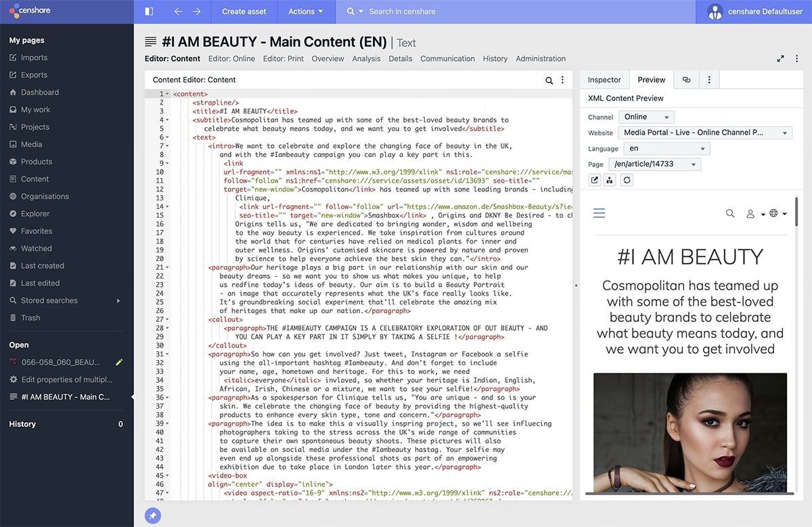Image resolution: width=812 pixels, height=527 pixels.
Task: Open the Website dropdown Media Portal
Action: pos(706,133)
